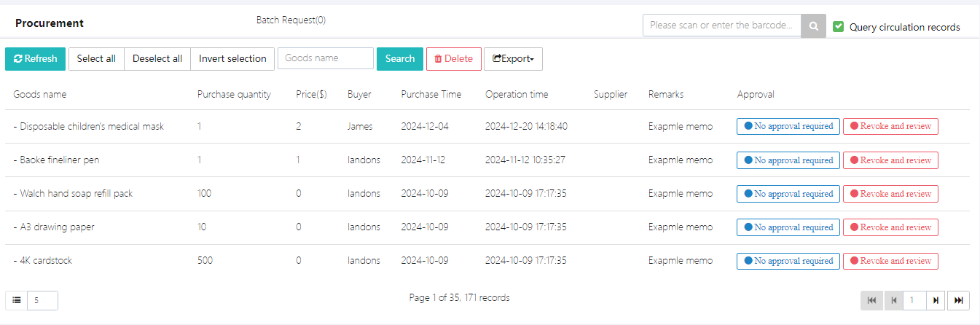
Task: Open the Batch Request(0) tab
Action: pos(291,20)
